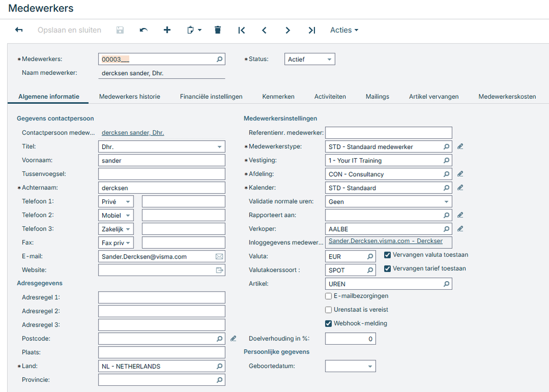This screenshot has height=392, width=549.
Task: Go to first record icon
Action: click(x=241, y=30)
